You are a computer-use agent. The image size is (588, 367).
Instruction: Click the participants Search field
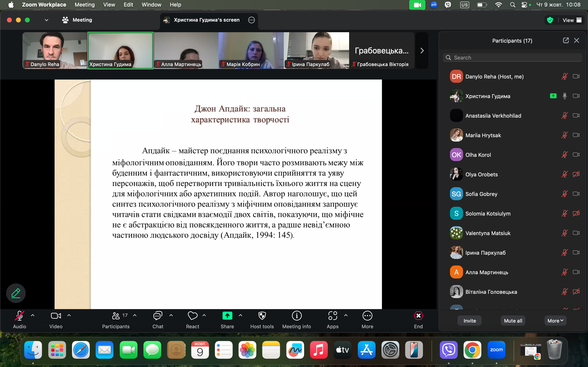tap(512, 57)
